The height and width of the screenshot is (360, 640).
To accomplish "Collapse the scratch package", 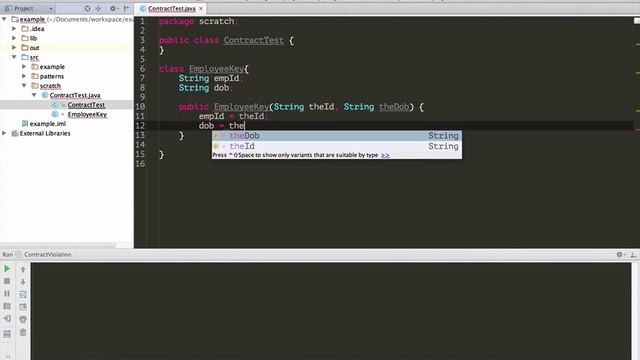I will coord(24,85).
